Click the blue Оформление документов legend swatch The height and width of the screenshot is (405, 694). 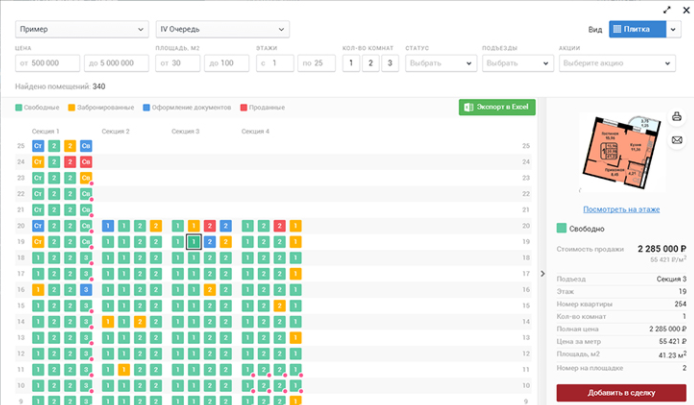(x=146, y=108)
